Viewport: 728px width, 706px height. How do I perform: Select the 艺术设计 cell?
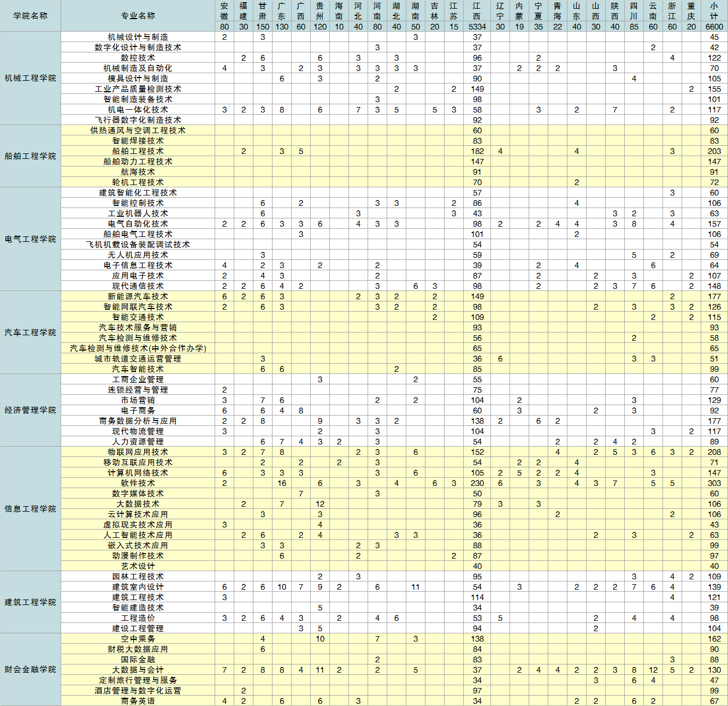138,566
